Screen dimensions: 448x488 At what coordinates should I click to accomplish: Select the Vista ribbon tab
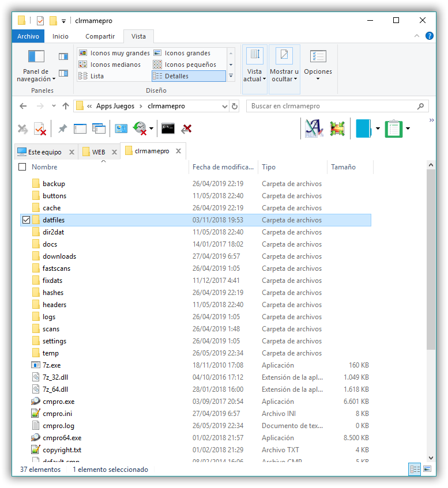coord(138,36)
